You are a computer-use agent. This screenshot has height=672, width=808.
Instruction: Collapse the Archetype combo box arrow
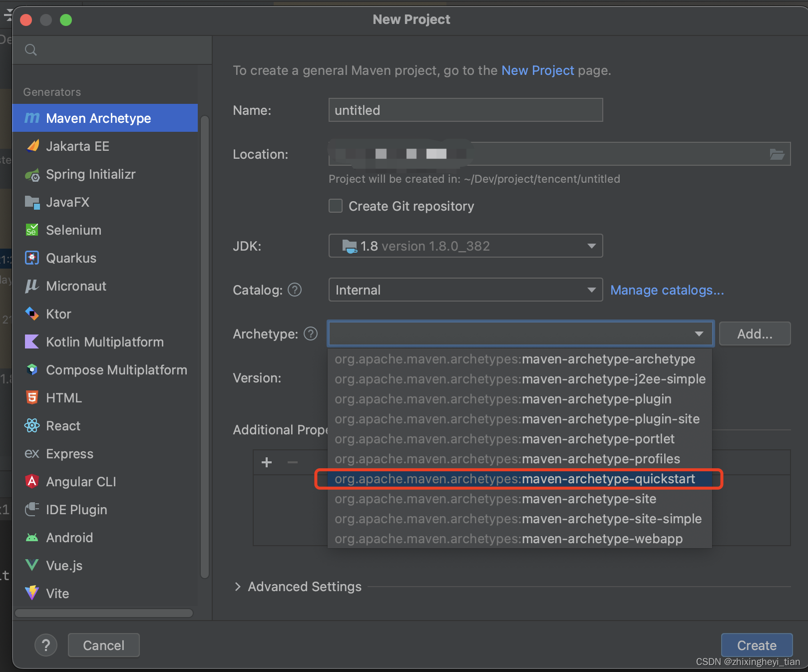(699, 334)
